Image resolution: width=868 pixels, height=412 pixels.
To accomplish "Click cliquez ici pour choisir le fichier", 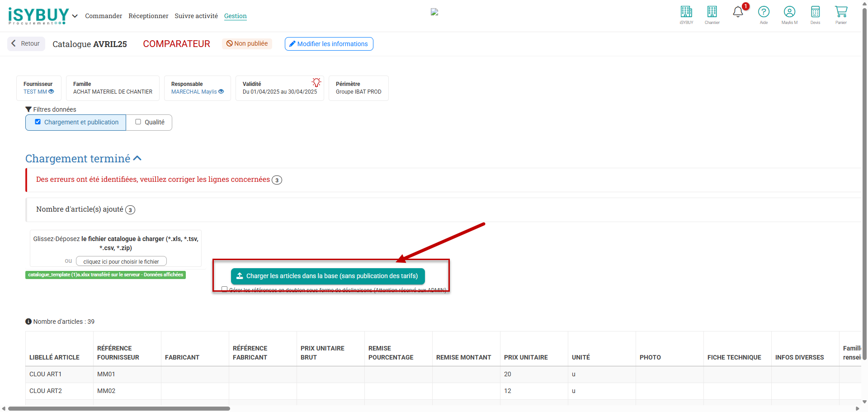I will pyautogui.click(x=121, y=261).
